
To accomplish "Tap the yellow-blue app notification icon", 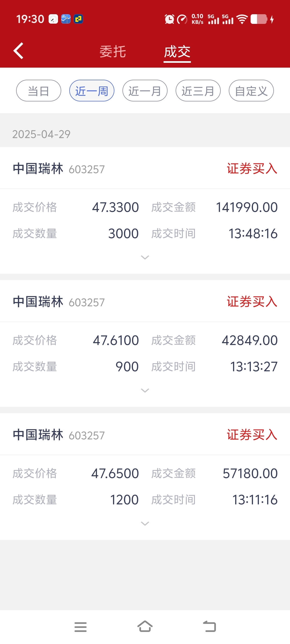I will (x=78, y=19).
